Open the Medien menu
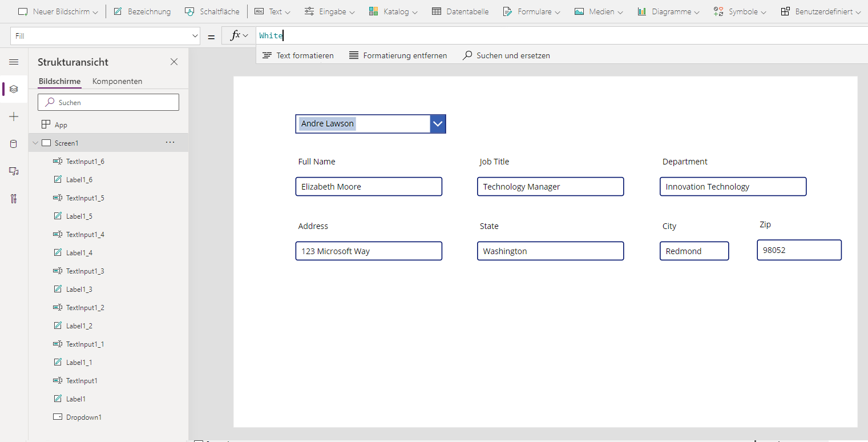Viewport: 868px width, 442px height. pyautogui.click(x=598, y=11)
